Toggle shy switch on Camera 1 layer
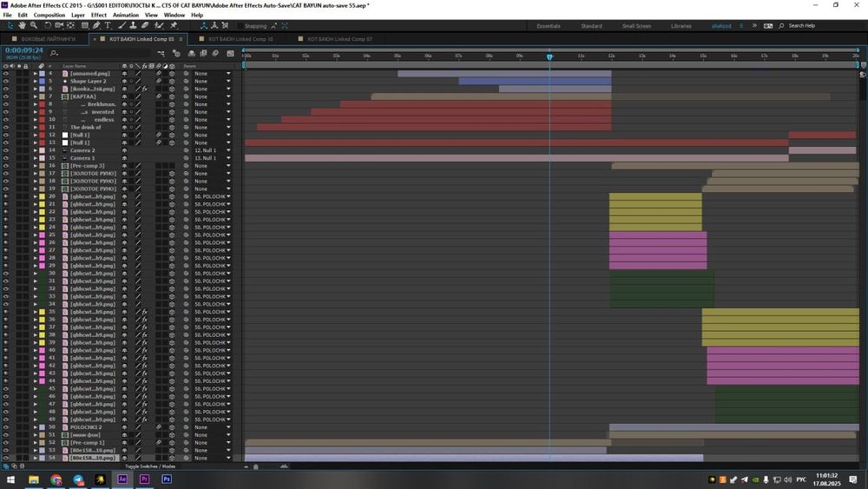Image resolution: width=868 pixels, height=489 pixels. tap(124, 158)
